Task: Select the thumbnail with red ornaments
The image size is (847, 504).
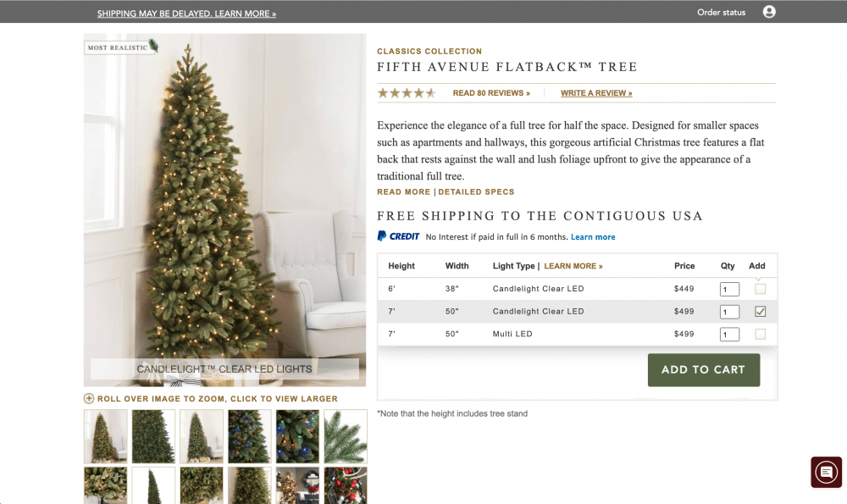Action: [x=346, y=485]
